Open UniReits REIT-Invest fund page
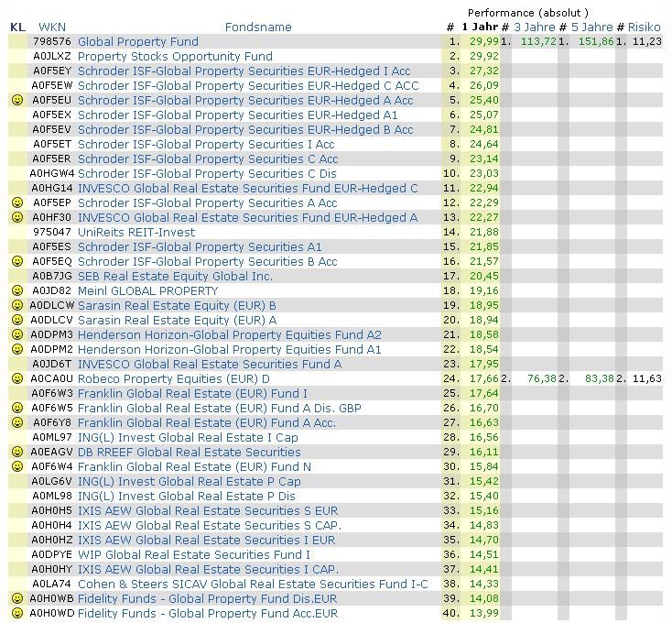672x623 pixels. pos(136,233)
